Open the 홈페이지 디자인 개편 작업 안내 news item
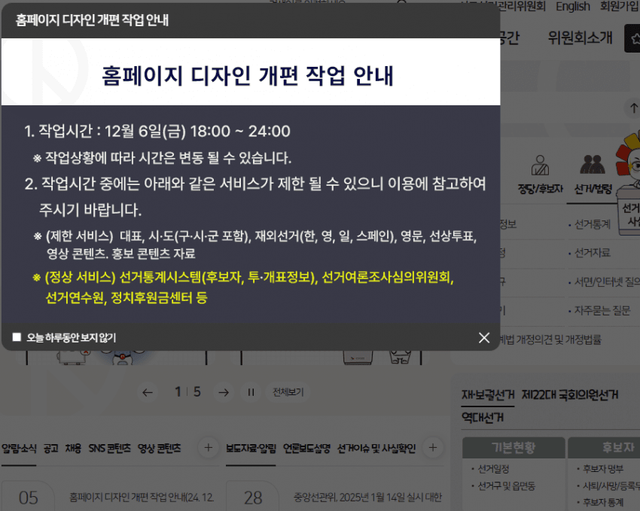 pos(143,497)
